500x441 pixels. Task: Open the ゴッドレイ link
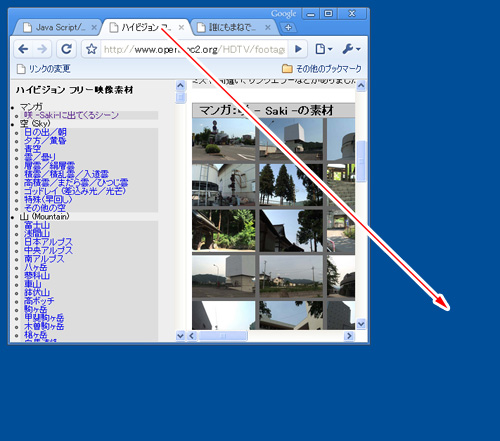[x=75, y=191]
